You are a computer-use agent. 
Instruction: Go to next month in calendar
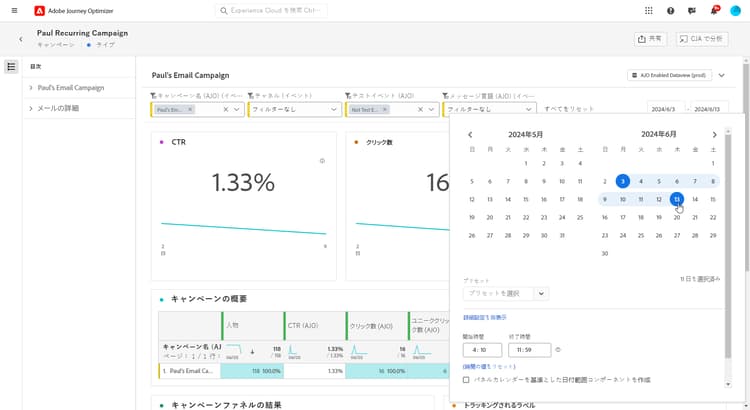(715, 135)
